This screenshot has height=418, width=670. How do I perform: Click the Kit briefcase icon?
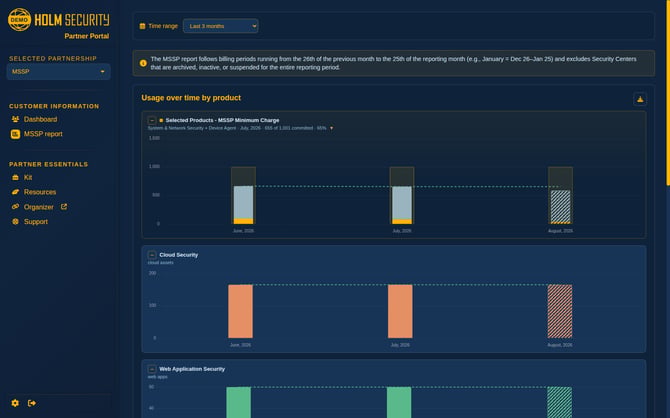point(15,177)
